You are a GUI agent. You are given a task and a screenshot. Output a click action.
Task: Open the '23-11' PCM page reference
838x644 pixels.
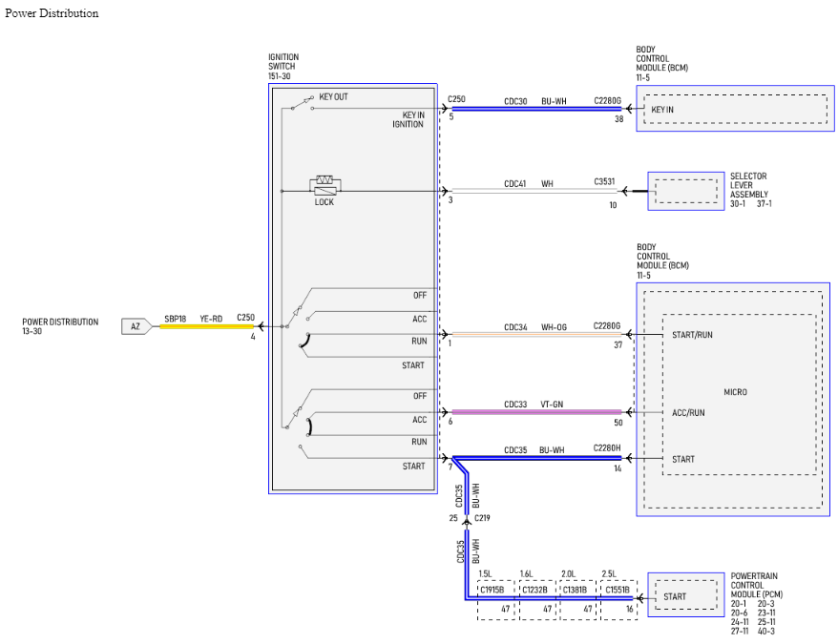click(766, 613)
